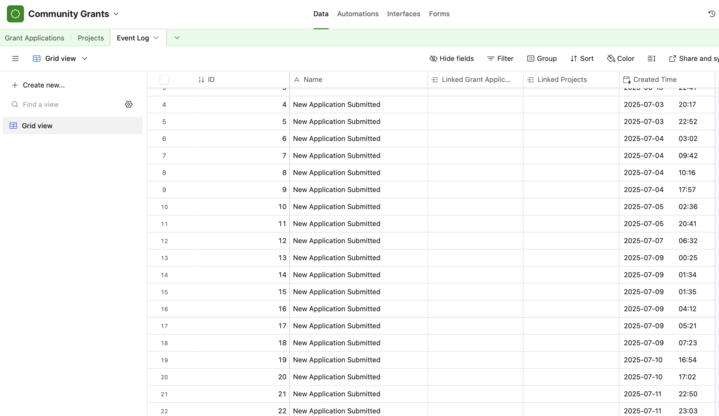Image resolution: width=719 pixels, height=416 pixels.
Task: Open the Automations tab
Action: [358, 14]
